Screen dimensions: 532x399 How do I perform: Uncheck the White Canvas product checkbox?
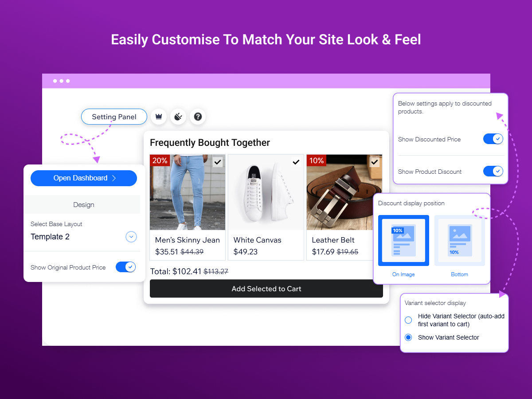296,162
